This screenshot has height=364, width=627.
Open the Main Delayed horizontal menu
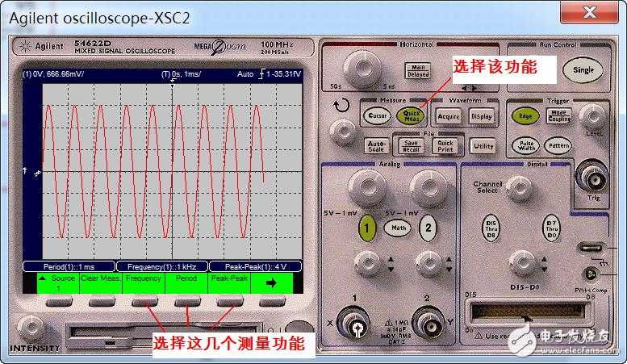coord(418,71)
